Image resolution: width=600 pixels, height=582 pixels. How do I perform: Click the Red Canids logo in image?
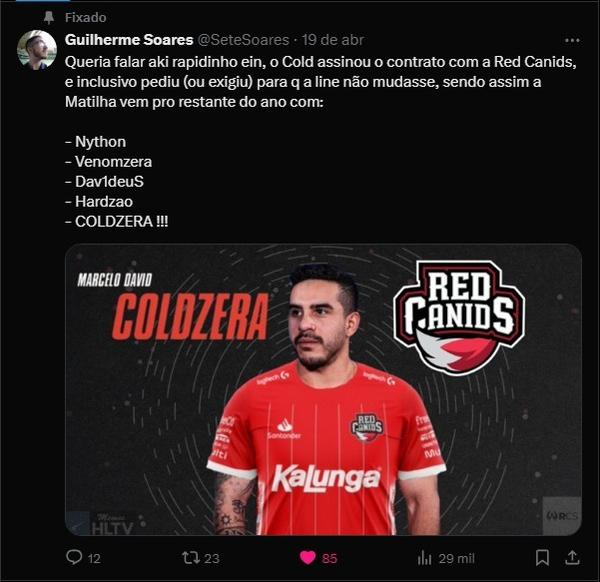pyautogui.click(x=459, y=317)
